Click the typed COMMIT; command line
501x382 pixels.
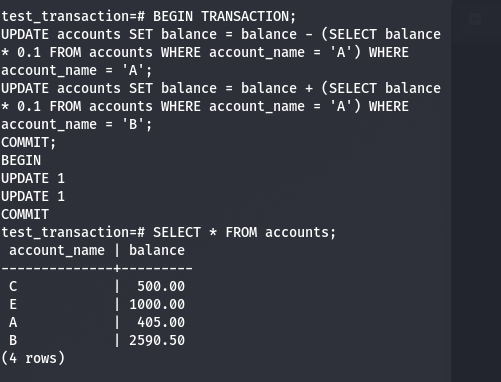point(29,142)
